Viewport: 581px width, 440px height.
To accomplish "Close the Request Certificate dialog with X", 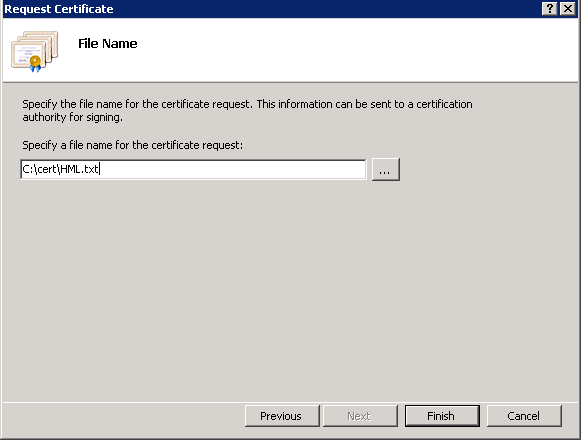I will [x=567, y=9].
